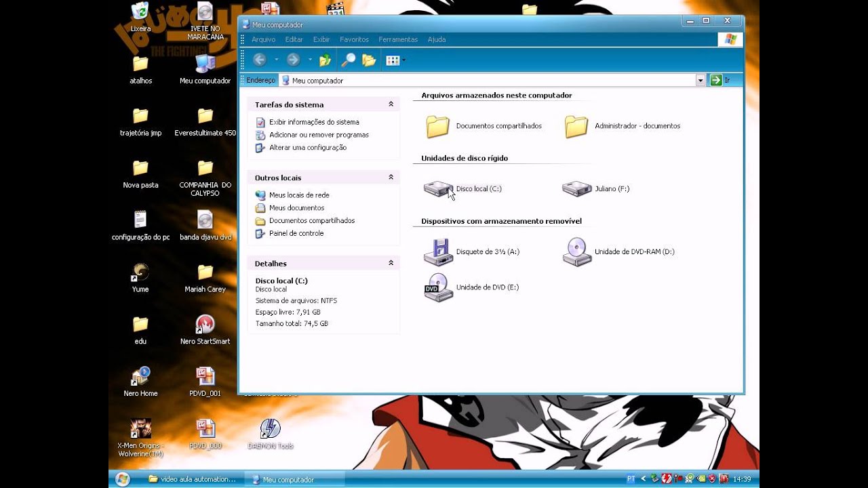Open the Ferramentas menu

[x=398, y=39]
